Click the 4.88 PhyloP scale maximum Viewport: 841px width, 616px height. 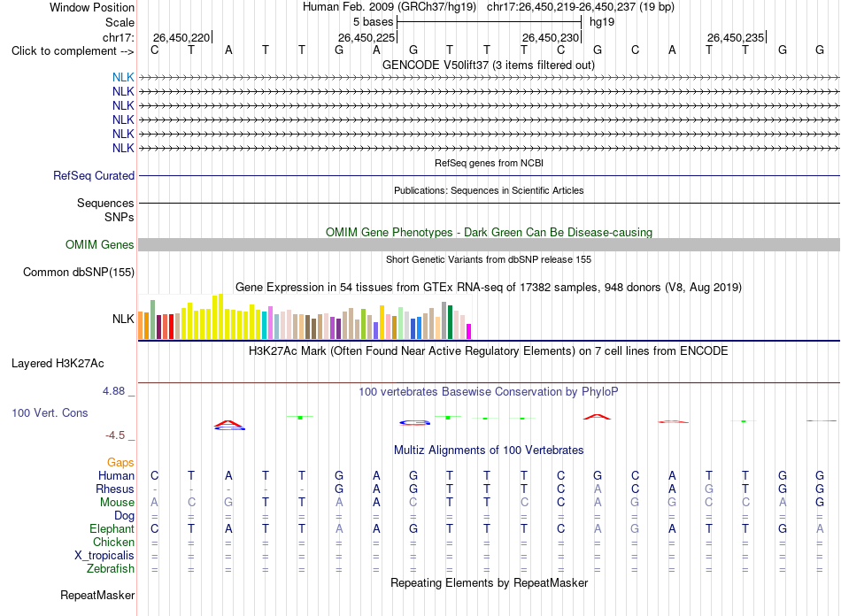(x=114, y=391)
